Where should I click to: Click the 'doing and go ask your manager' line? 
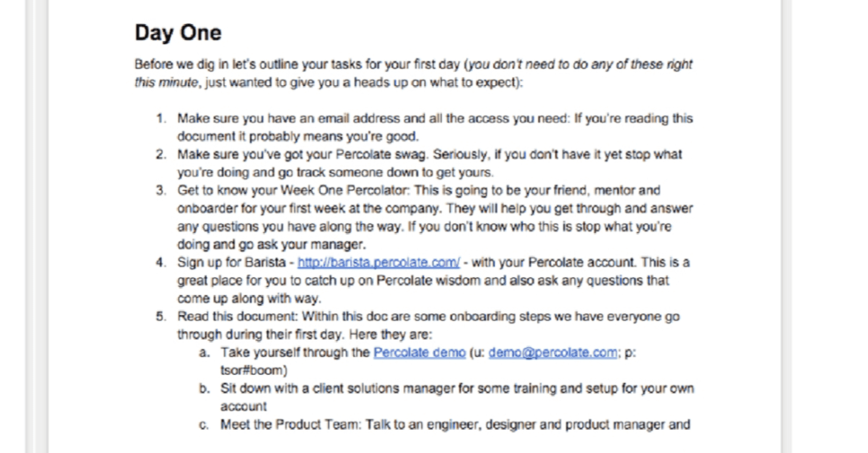pos(271,245)
